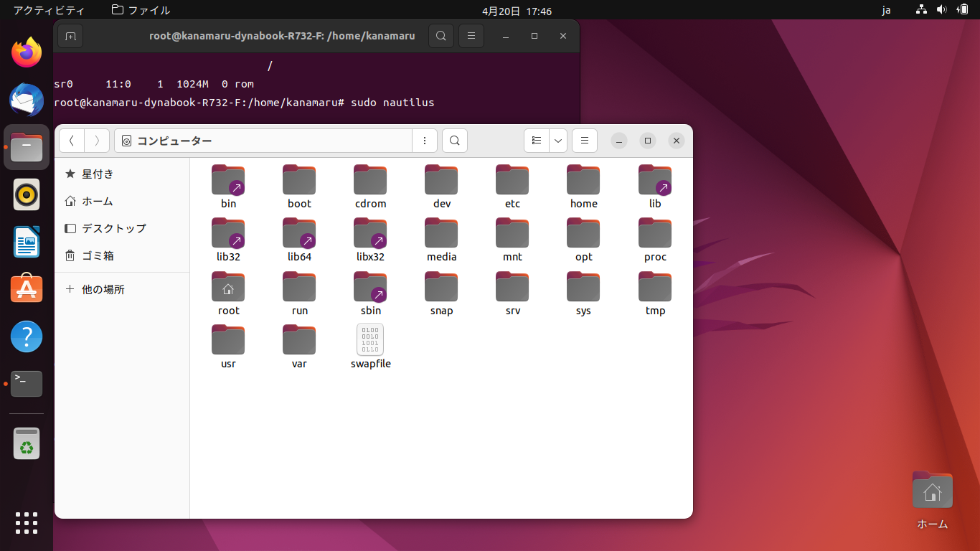Search files in file manager
The width and height of the screenshot is (980, 551).
(x=455, y=141)
